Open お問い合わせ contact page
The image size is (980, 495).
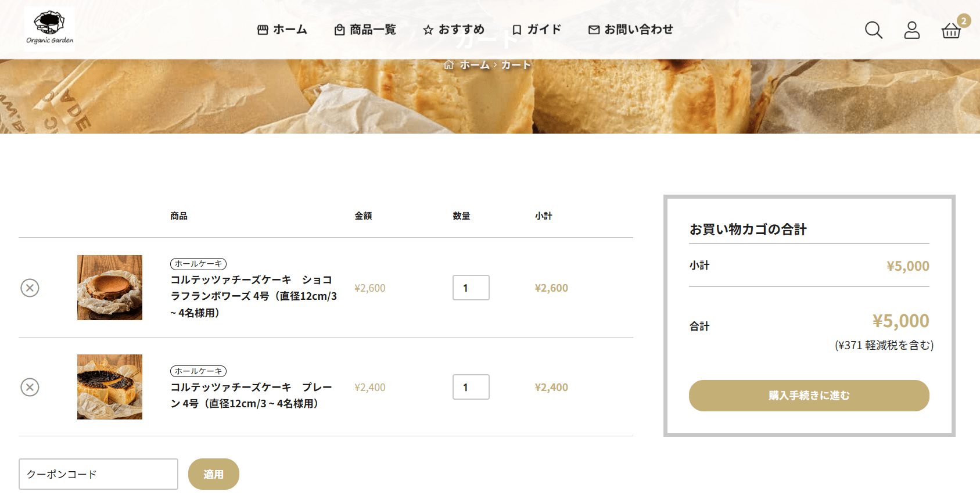(x=631, y=30)
